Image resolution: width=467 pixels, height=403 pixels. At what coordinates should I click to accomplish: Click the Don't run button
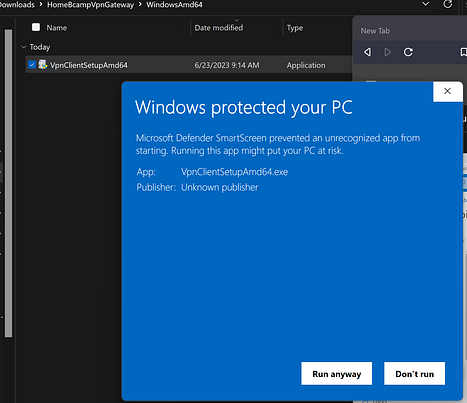pyautogui.click(x=414, y=374)
